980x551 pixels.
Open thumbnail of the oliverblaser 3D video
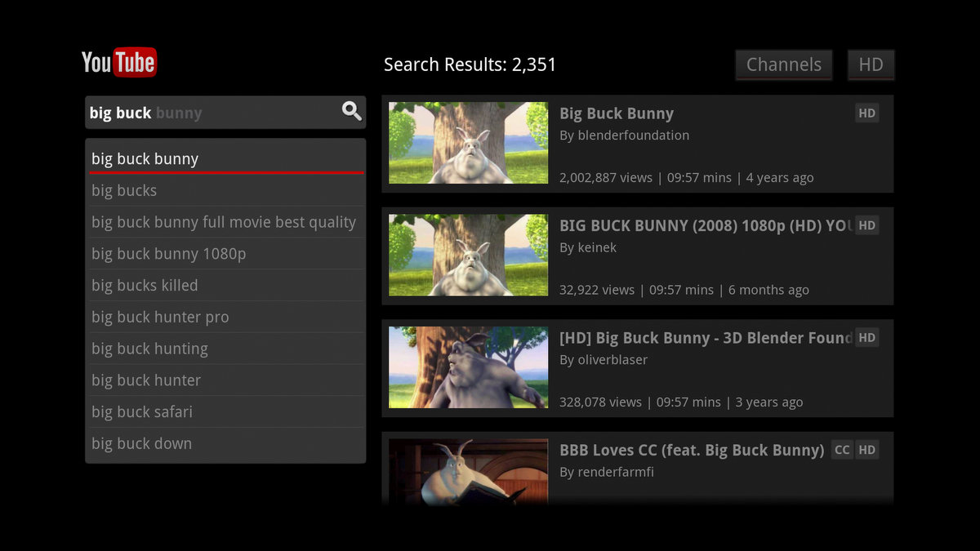468,367
